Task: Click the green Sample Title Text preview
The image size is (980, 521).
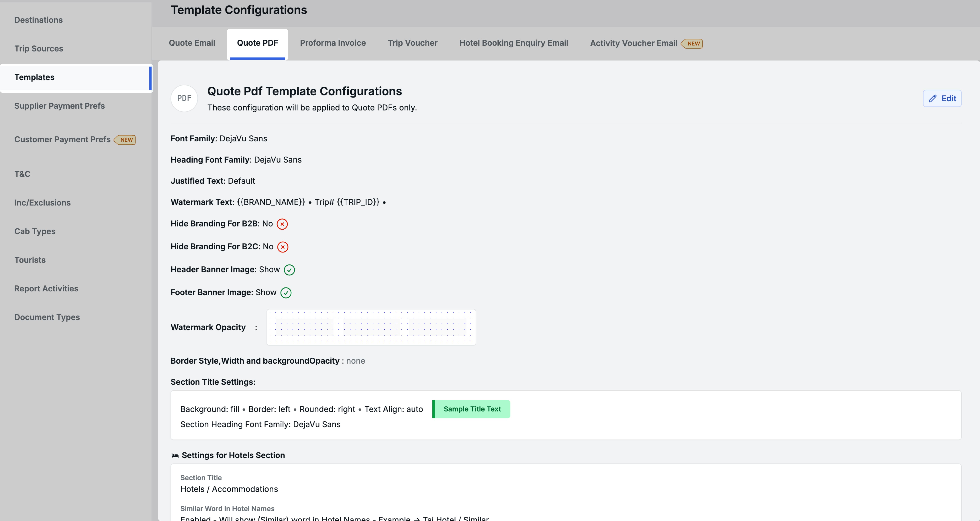Action: [471, 409]
